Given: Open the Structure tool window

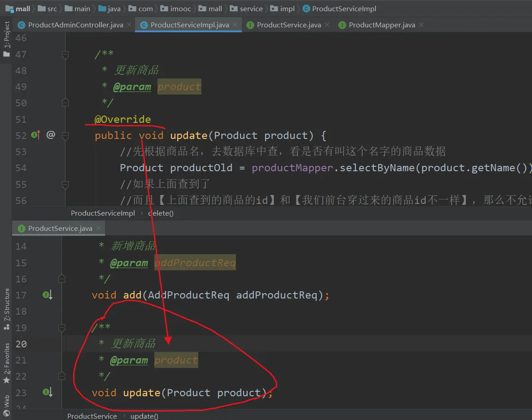Looking at the screenshot, I should point(6,308).
